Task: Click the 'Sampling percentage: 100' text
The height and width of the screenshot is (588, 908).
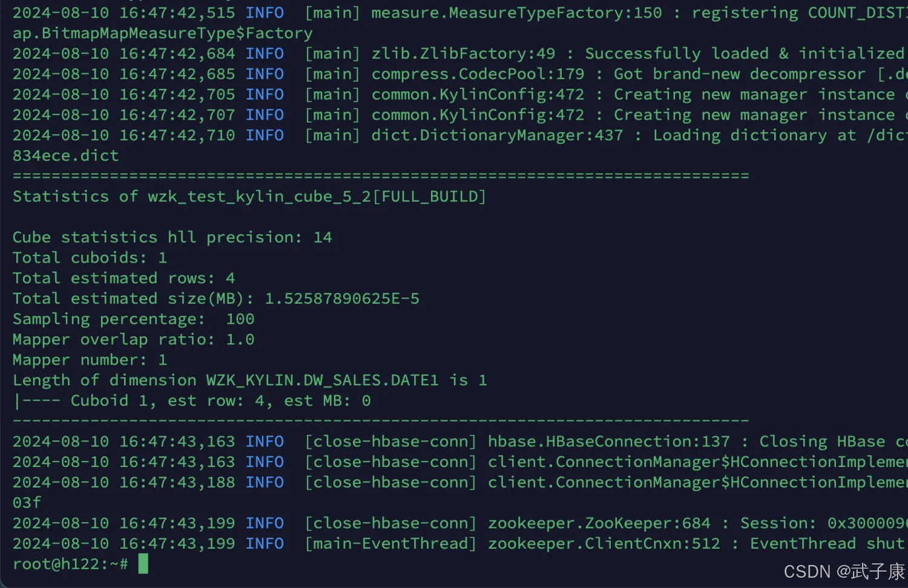Action: (x=133, y=319)
